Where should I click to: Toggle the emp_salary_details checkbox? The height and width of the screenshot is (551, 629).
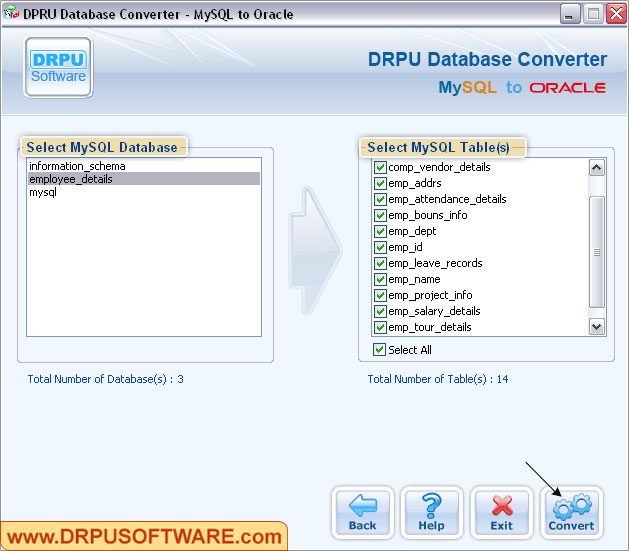click(380, 311)
